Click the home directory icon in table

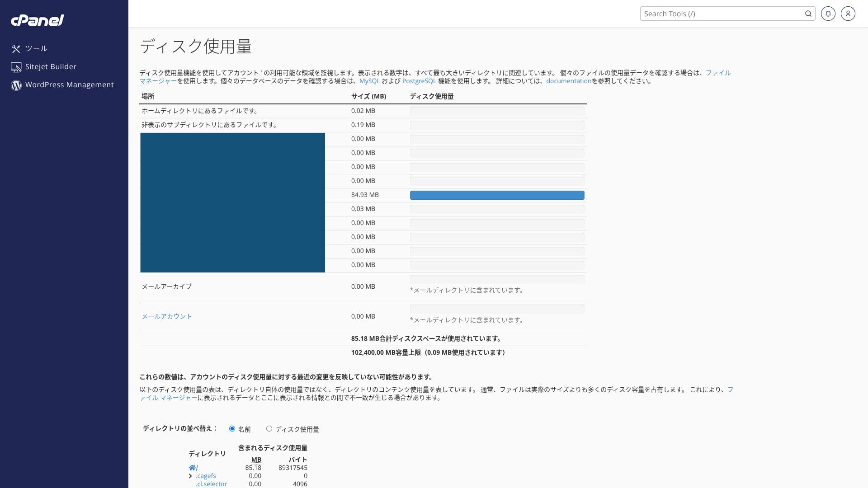(x=192, y=468)
